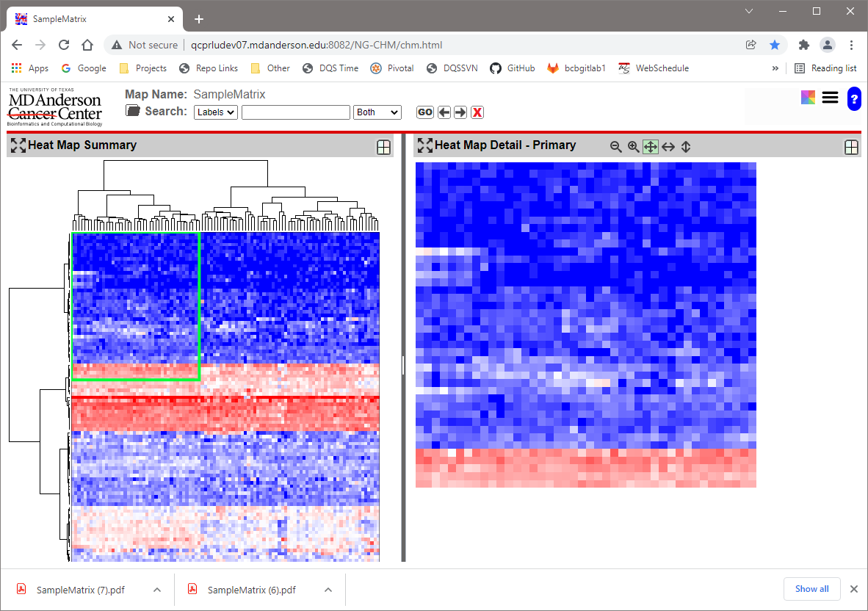Stretch the detail map vertically

(x=685, y=146)
